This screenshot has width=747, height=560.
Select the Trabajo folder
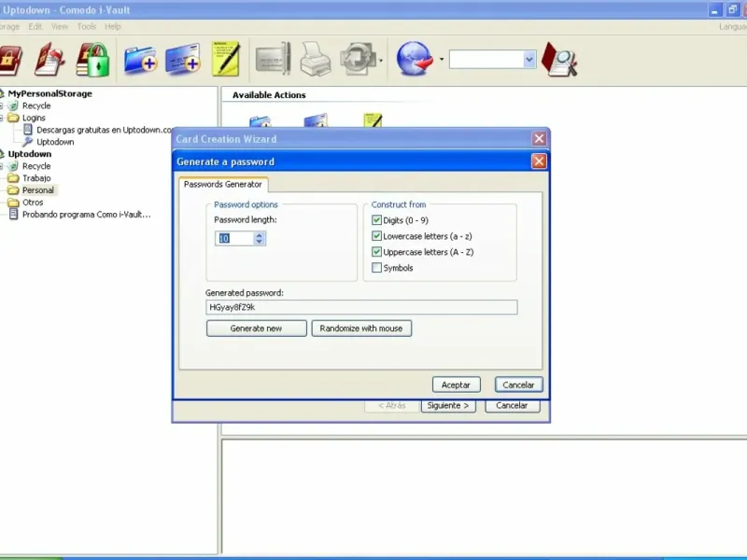pyautogui.click(x=36, y=178)
